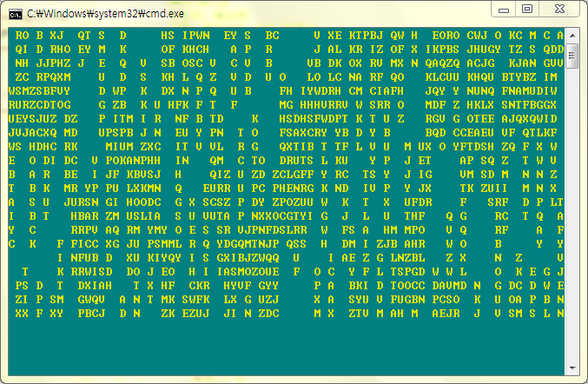Image resolution: width=588 pixels, height=384 pixels.
Task: Click the text 'VJPNFDSLRR'
Action: (x=272, y=230)
